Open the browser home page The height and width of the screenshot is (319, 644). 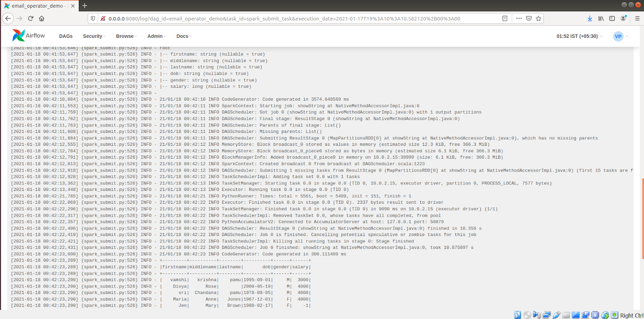click(41, 19)
